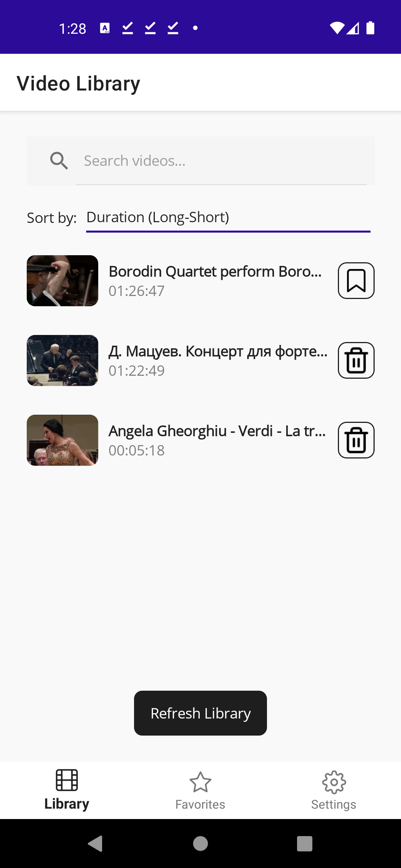Open Borodin Quartet video title

(x=215, y=272)
